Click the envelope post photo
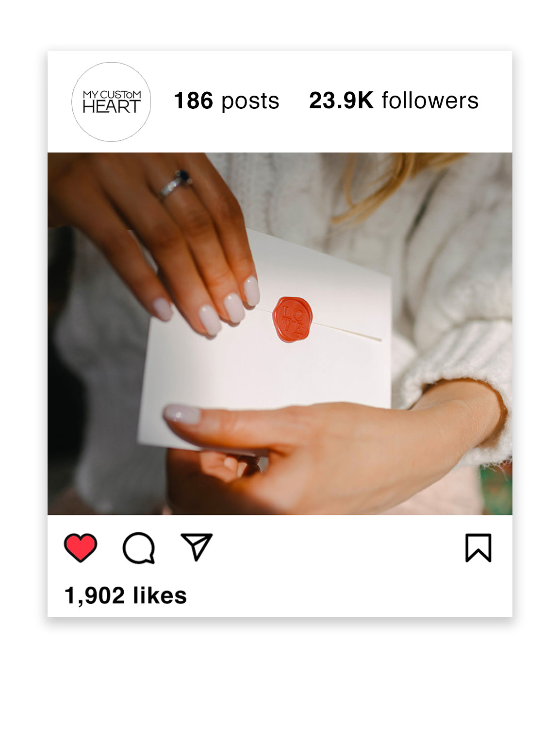 click(x=280, y=334)
